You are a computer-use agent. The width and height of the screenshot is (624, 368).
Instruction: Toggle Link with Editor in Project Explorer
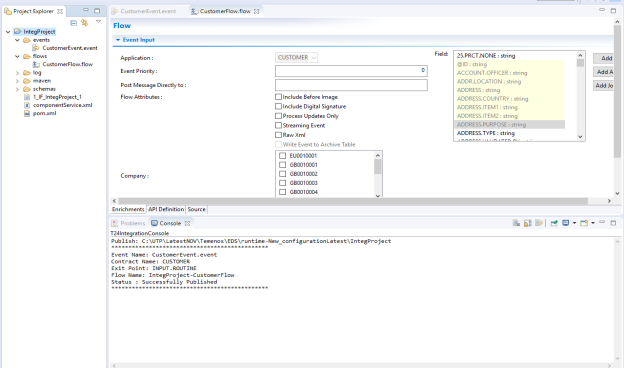pos(84,23)
